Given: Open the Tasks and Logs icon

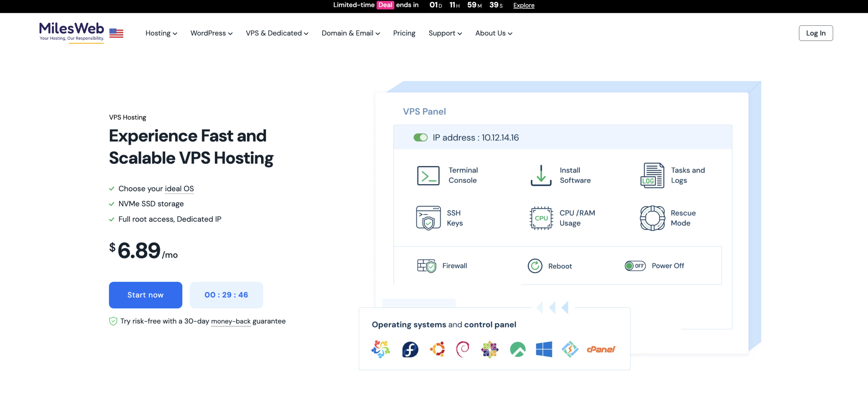Looking at the screenshot, I should [652, 175].
